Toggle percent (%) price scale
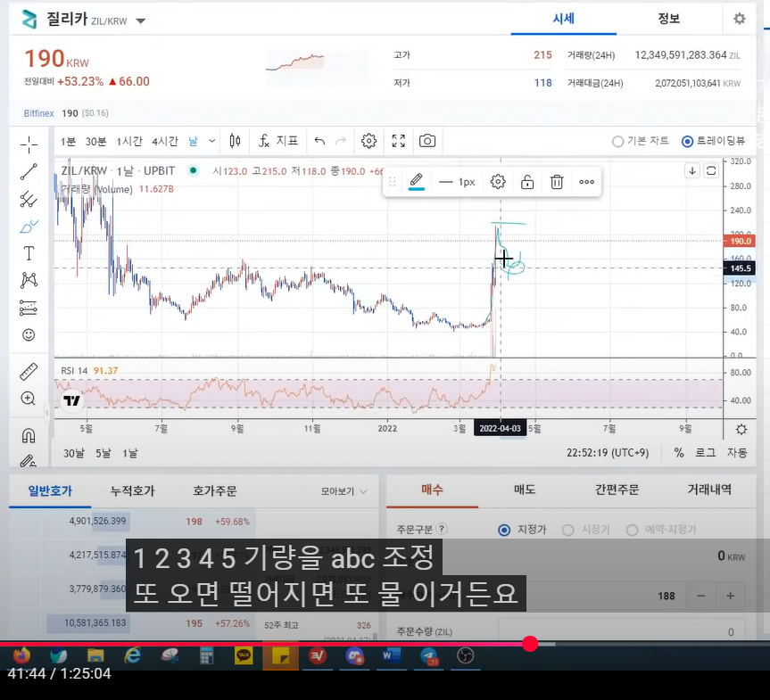Image resolution: width=770 pixels, height=700 pixels. (679, 453)
